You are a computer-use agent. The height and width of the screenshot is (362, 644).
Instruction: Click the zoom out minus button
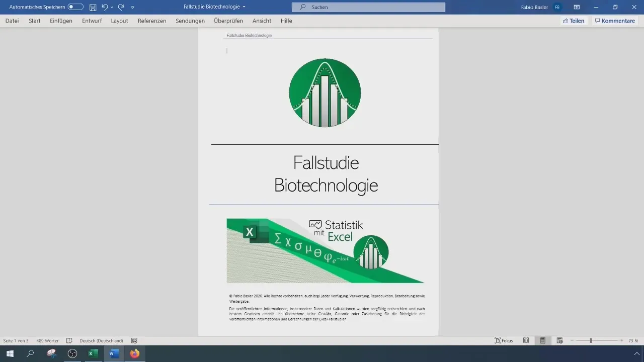[x=573, y=340]
